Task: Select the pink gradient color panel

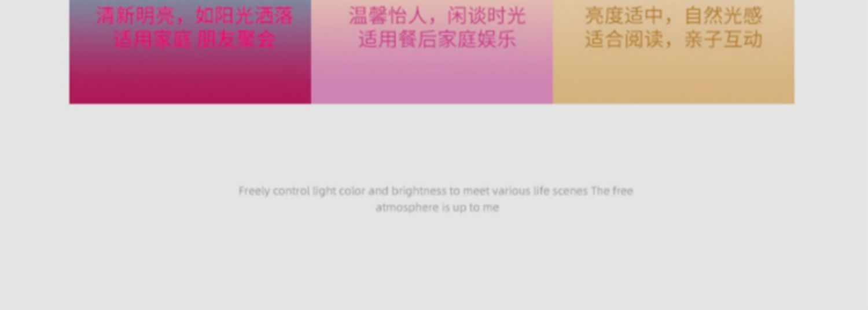Action: [432, 52]
